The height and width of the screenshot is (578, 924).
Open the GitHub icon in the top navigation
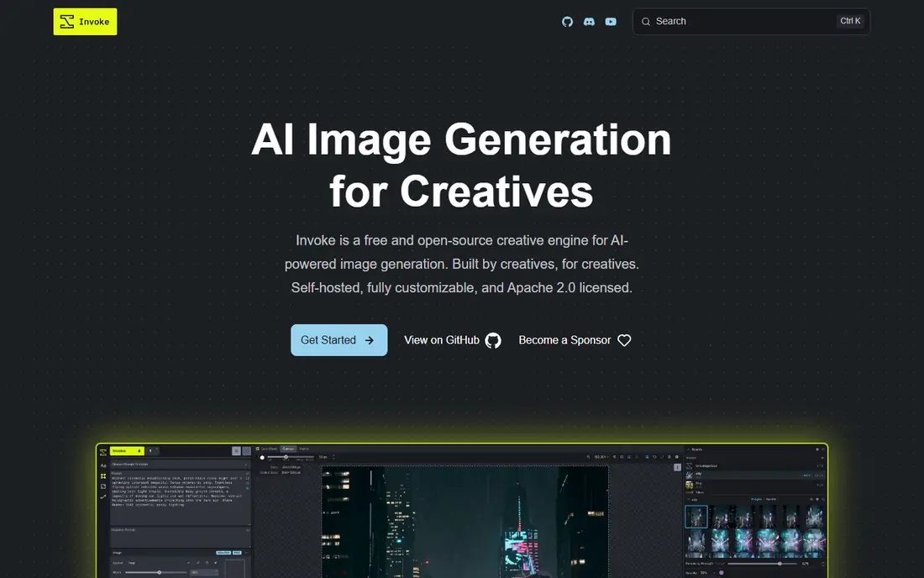[x=568, y=22]
